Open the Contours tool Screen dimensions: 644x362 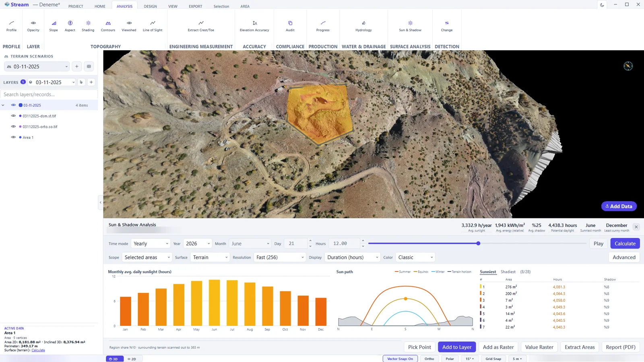point(108,26)
